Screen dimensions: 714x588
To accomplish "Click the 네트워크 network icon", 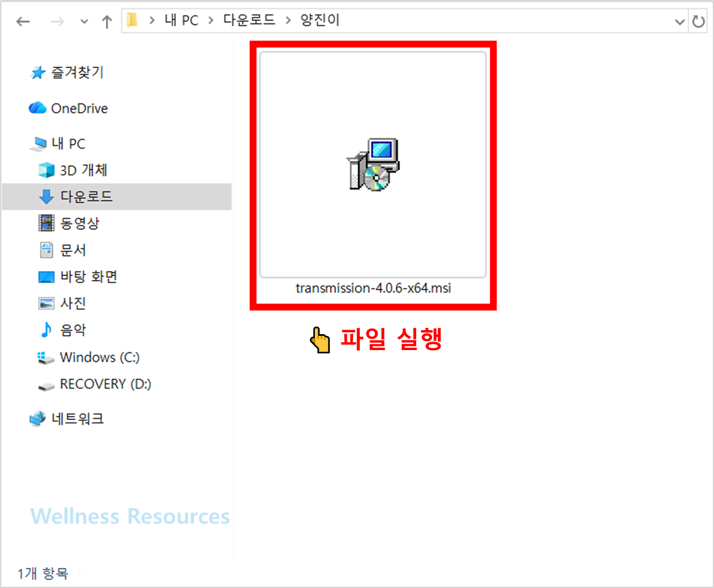I will (x=38, y=420).
